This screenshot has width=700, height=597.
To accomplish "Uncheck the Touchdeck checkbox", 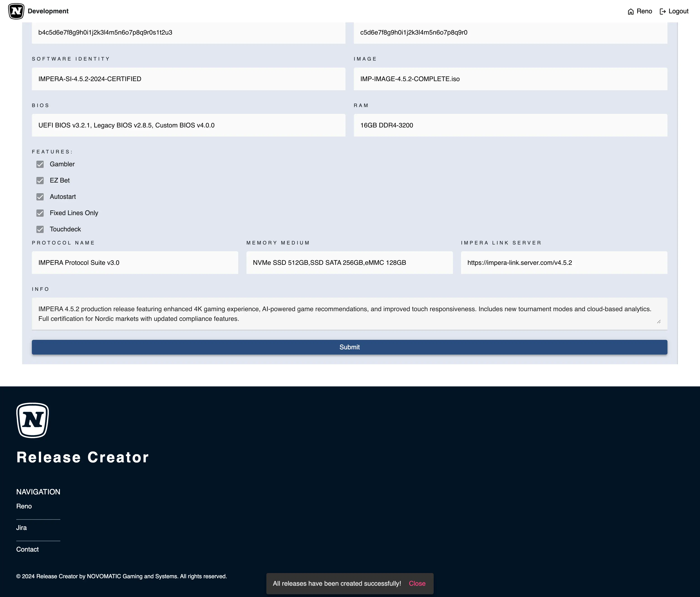I will [x=40, y=229].
